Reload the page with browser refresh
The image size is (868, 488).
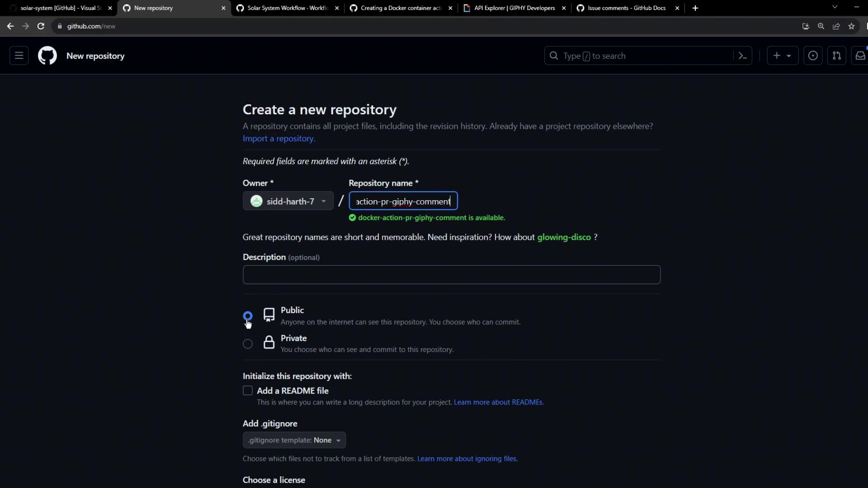tap(41, 26)
